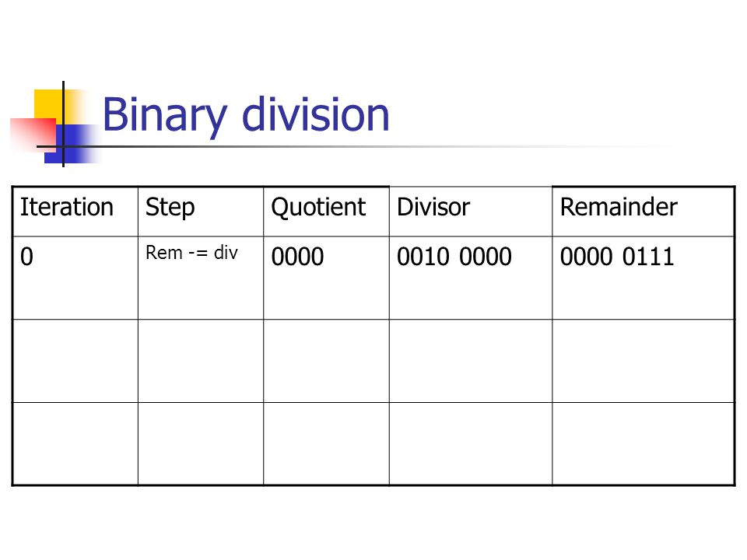This screenshot has height=560, width=747.
Task: Click empty Quotient cell in second data row
Action: [x=326, y=361]
